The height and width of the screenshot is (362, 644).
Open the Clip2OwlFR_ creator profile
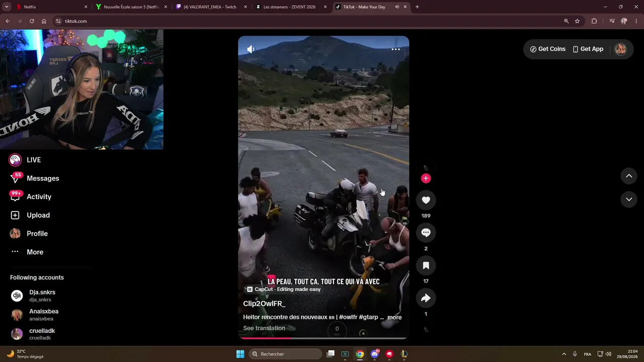(264, 304)
